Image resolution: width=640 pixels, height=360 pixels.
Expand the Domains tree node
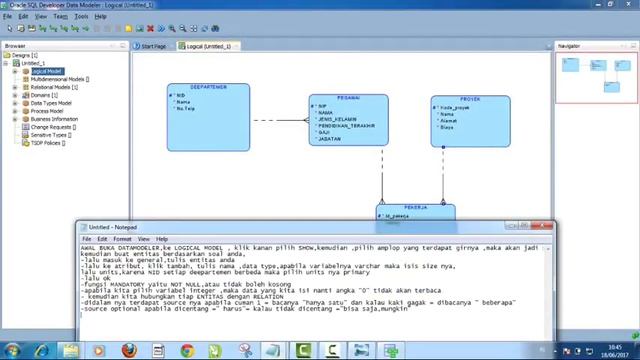pos(15,96)
